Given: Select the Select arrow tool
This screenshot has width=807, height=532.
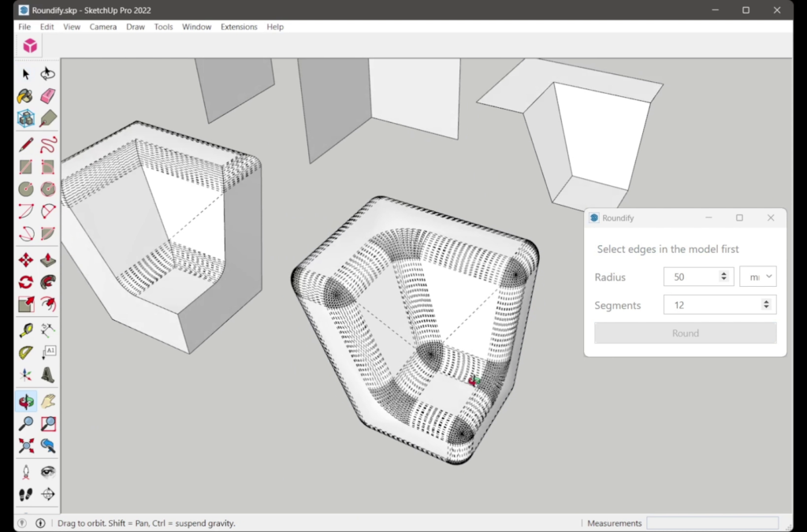Looking at the screenshot, I should [26, 74].
